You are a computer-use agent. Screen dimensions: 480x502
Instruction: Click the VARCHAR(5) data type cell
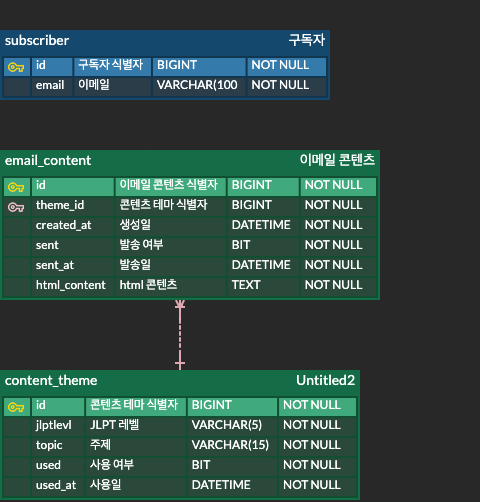(x=232, y=427)
